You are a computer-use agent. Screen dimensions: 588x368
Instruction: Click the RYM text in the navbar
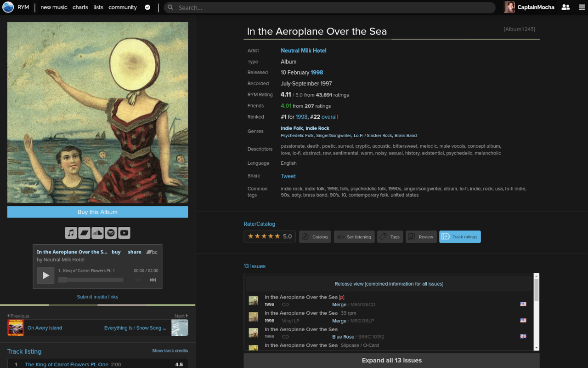pyautogui.click(x=23, y=7)
